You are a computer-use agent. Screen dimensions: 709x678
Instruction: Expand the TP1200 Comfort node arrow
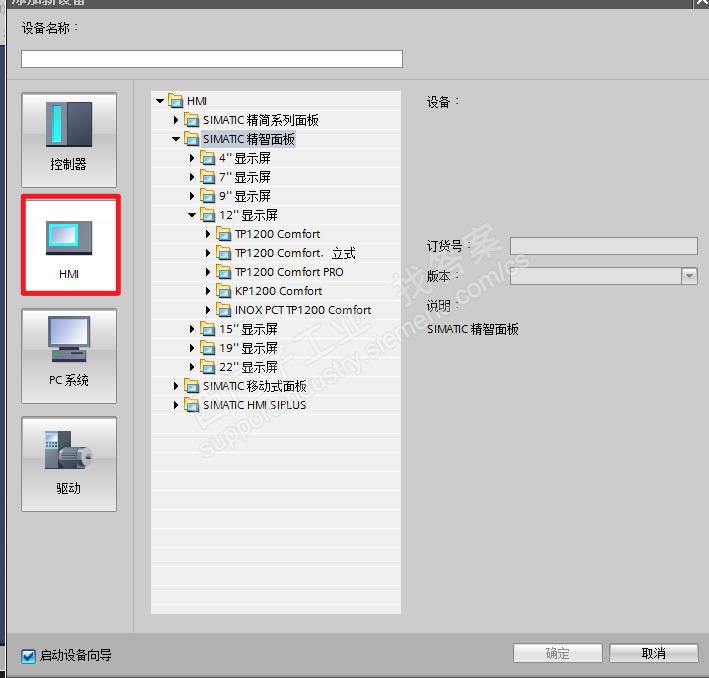[x=208, y=234]
